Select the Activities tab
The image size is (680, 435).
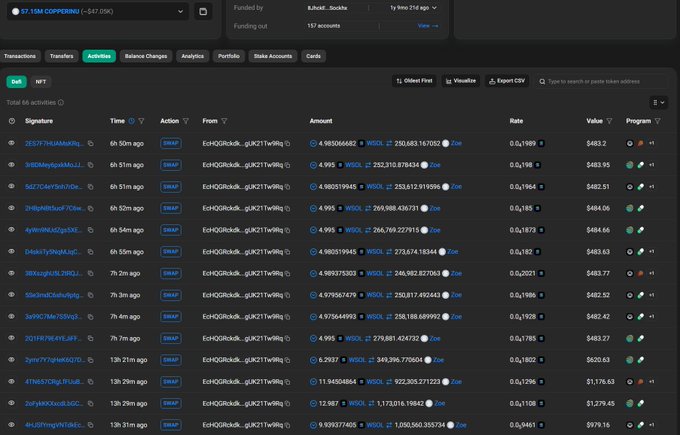tap(99, 56)
